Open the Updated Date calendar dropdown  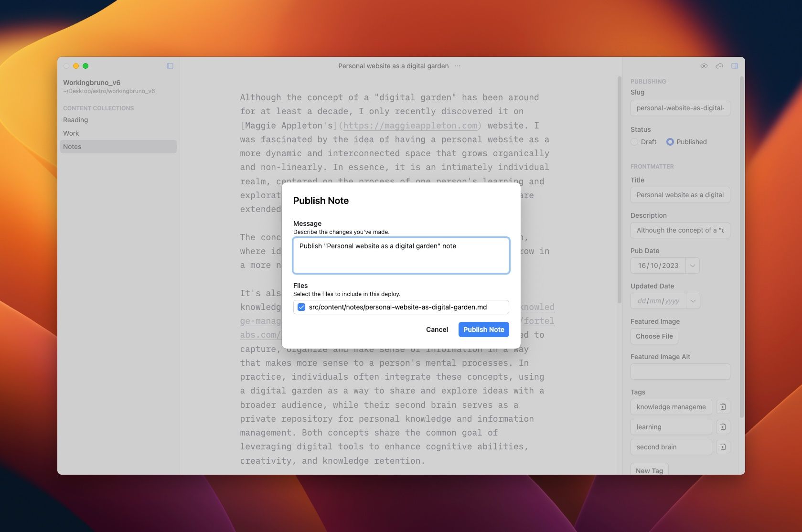click(x=693, y=301)
